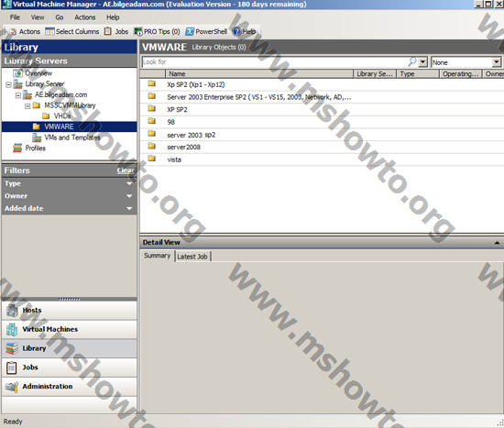This screenshot has width=504, height=428.
Task: Click folder icon of server2008 row
Action: click(x=152, y=147)
